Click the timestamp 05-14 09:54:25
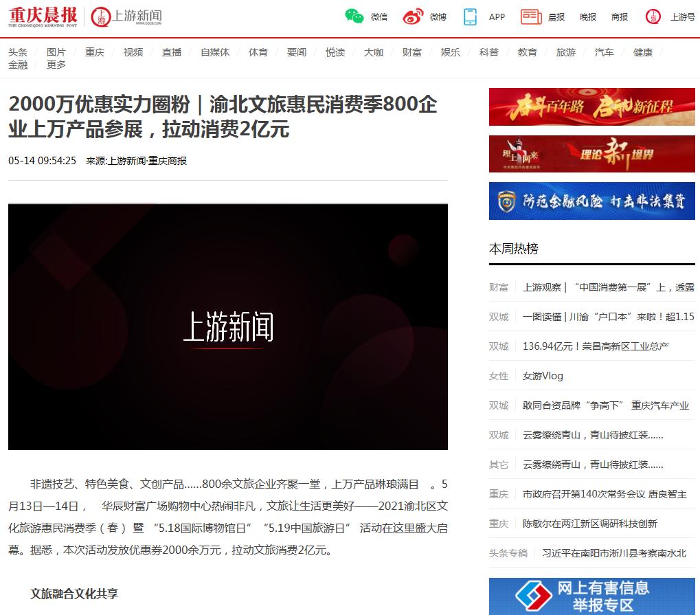The image size is (700, 615). click(x=42, y=161)
